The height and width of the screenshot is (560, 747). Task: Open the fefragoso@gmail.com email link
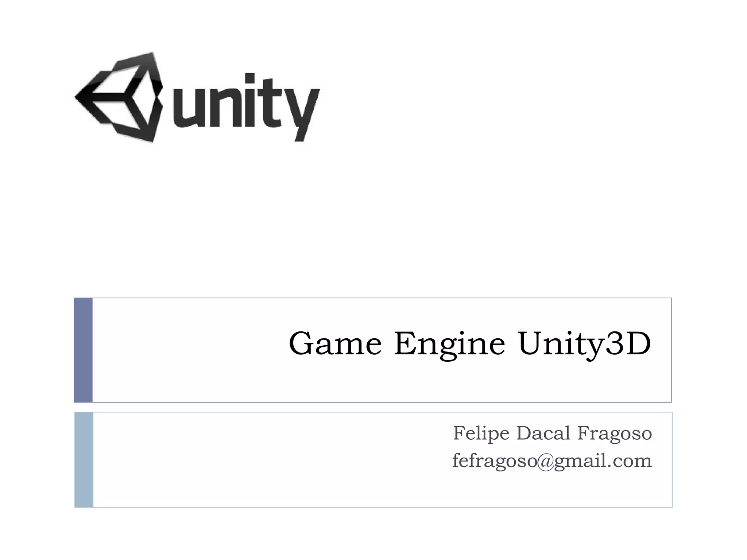tap(552, 461)
